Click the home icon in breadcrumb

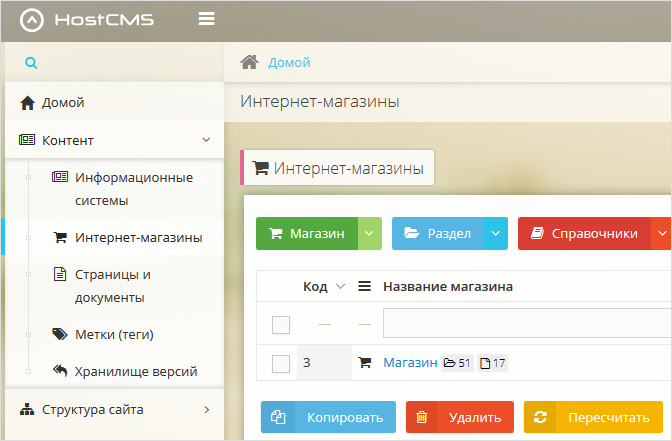click(250, 62)
